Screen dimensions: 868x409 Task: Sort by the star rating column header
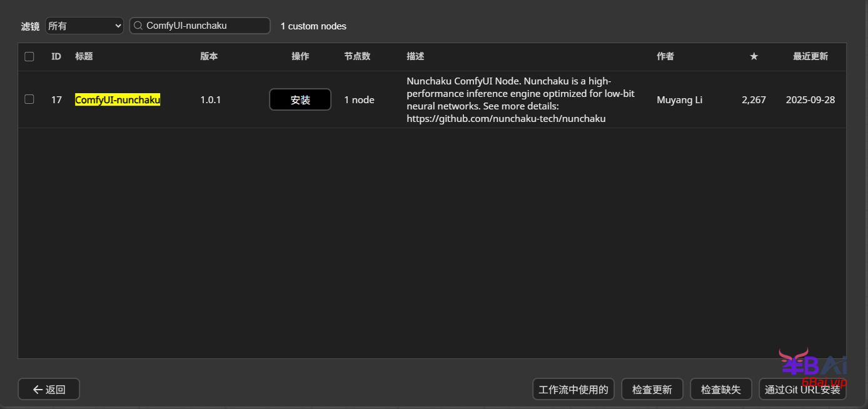click(x=754, y=56)
